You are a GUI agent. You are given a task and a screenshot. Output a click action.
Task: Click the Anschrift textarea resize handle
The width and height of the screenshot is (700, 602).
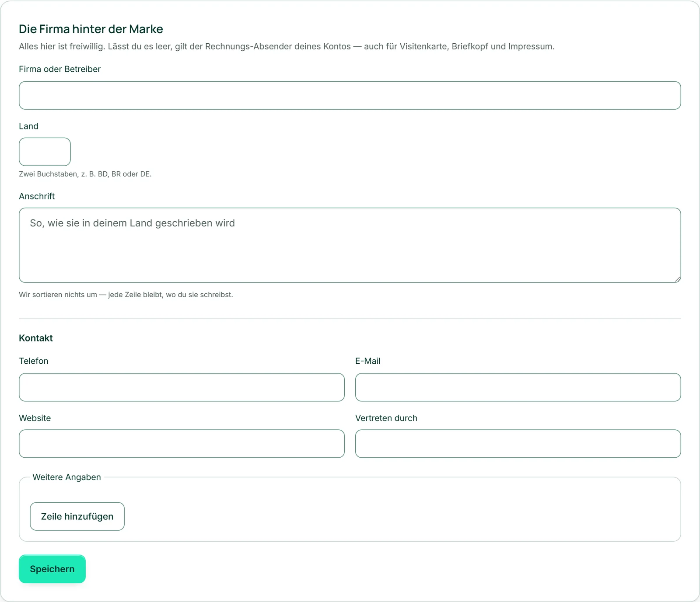[677, 279]
